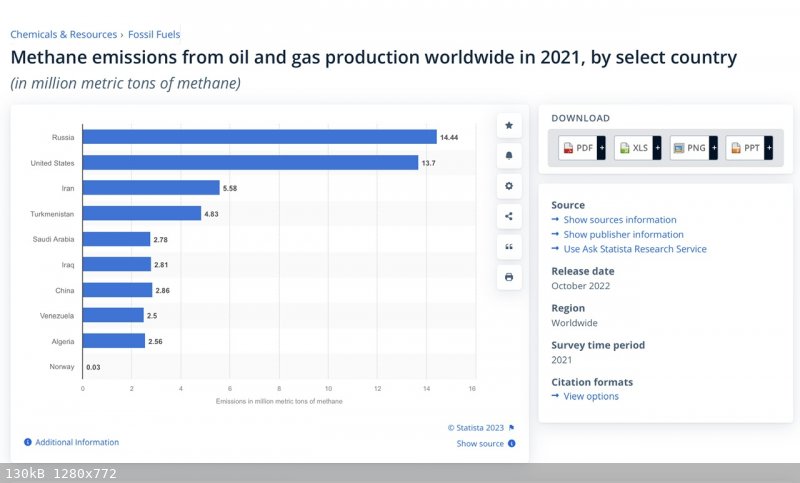Download the chart as PPT

tap(745, 148)
